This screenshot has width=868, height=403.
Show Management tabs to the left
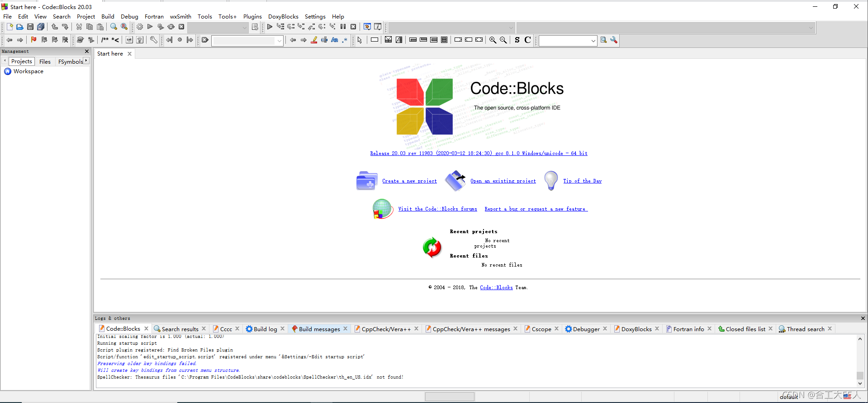pyautogui.click(x=5, y=61)
